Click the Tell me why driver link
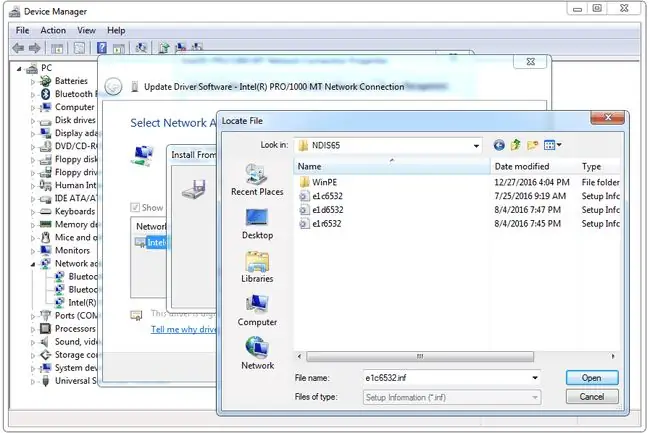650x433 pixels. click(x=184, y=329)
